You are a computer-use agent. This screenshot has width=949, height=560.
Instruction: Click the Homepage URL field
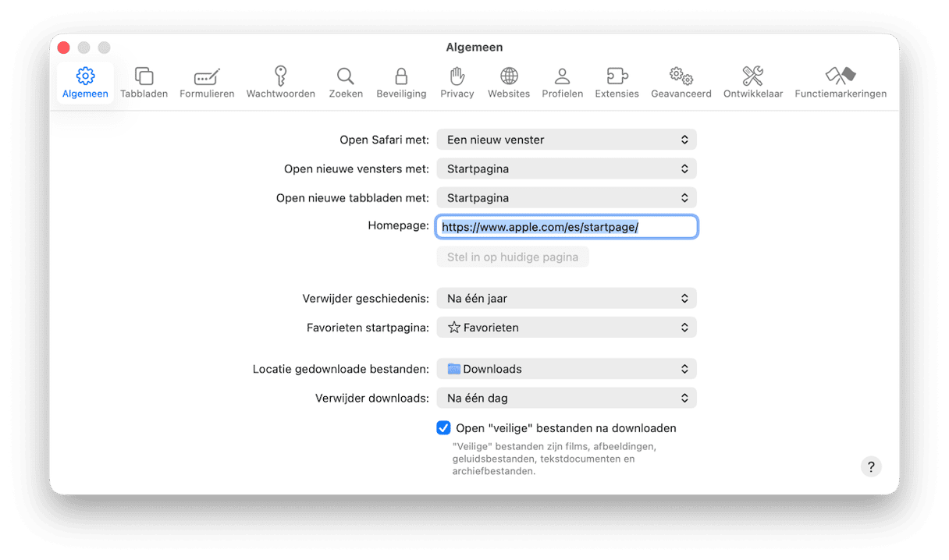[567, 227]
